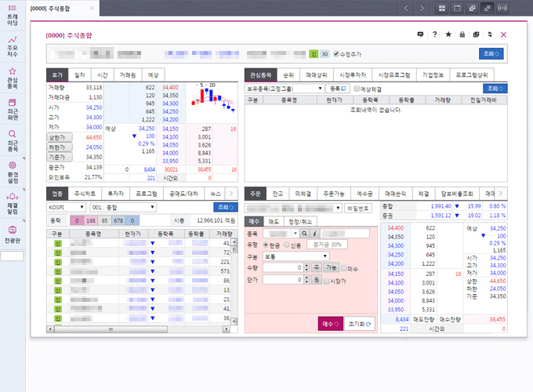Open the 환경설정 gear sidebar icon
This screenshot has width=533, height=392.
pos(13,172)
